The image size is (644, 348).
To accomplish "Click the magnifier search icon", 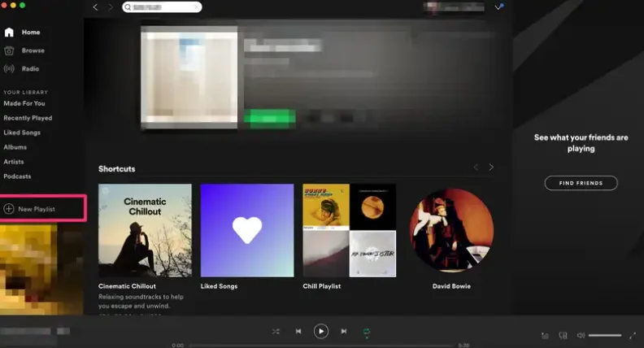I will [x=128, y=7].
